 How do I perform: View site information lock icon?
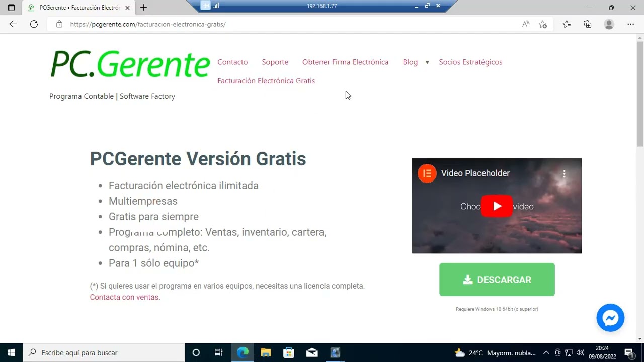[59, 24]
